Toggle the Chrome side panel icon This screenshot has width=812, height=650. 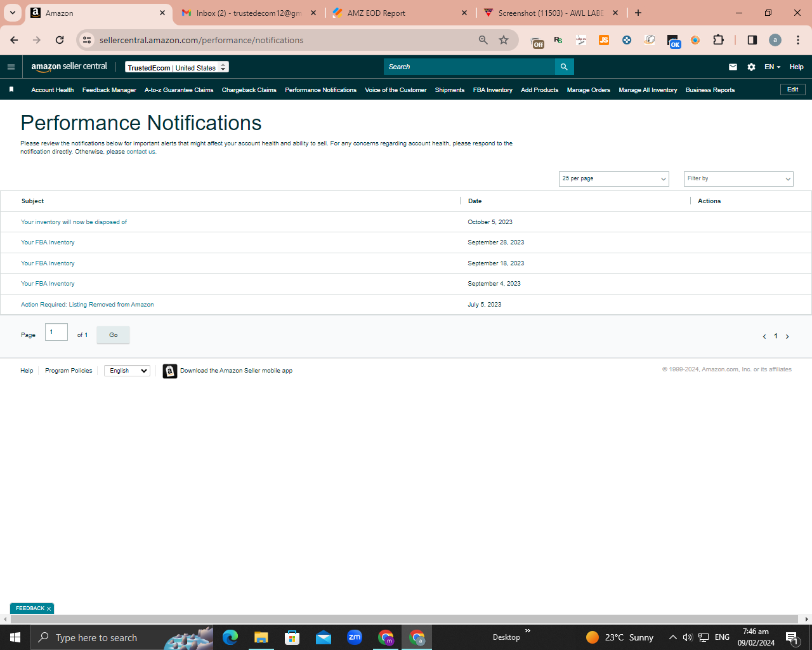tap(752, 40)
